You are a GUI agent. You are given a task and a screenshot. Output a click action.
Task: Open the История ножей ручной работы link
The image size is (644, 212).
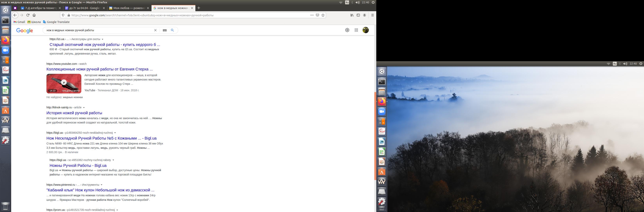pyautogui.click(x=74, y=113)
